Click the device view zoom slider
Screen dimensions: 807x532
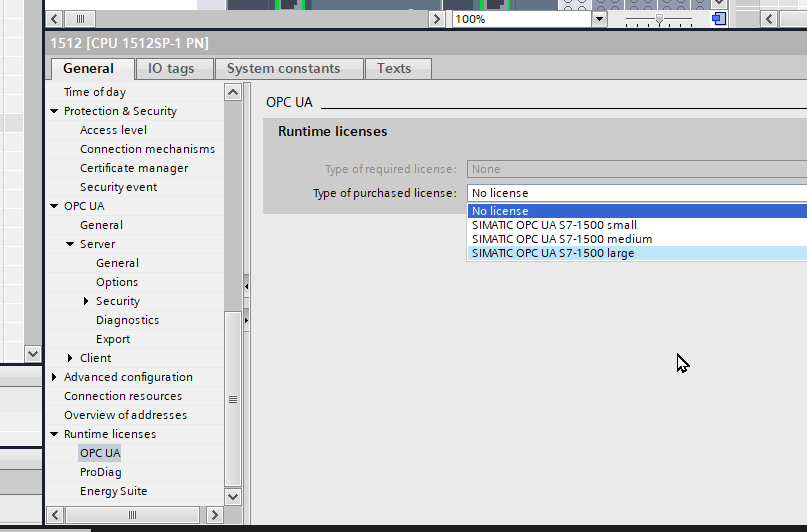659,20
